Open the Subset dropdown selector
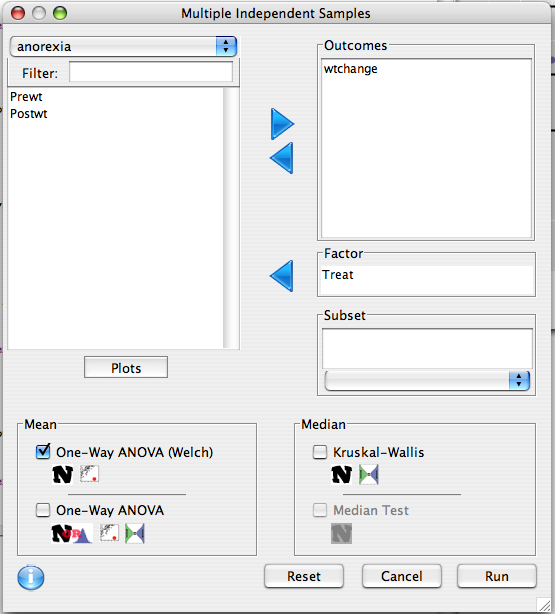Image resolution: width=555 pixels, height=614 pixels. pyautogui.click(x=427, y=380)
